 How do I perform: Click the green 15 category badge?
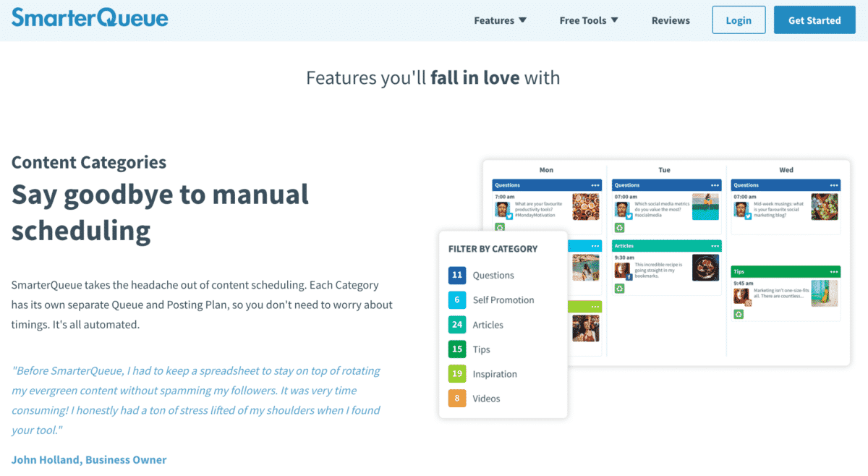point(456,349)
